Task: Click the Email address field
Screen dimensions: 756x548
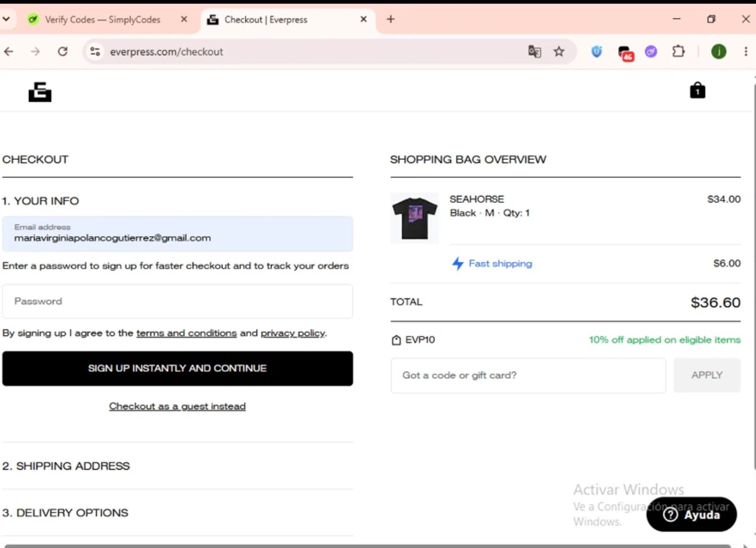Action: (x=177, y=234)
